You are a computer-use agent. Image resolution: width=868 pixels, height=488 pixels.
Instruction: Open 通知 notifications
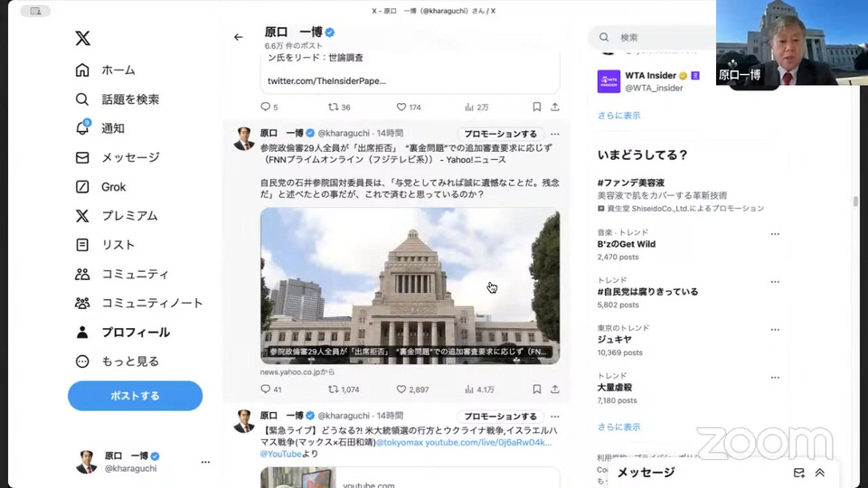coord(99,128)
